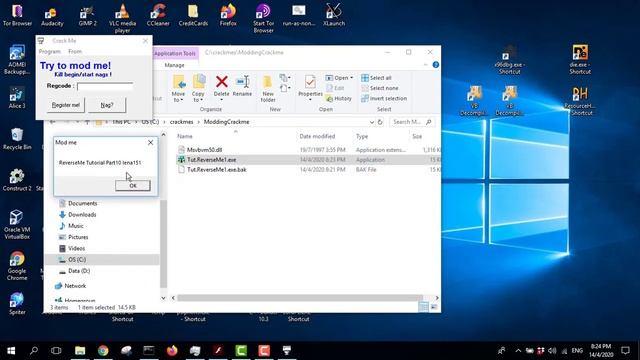Open the Recycle Bin desktop icon
This screenshot has height=360, width=640.
pyautogui.click(x=17, y=139)
